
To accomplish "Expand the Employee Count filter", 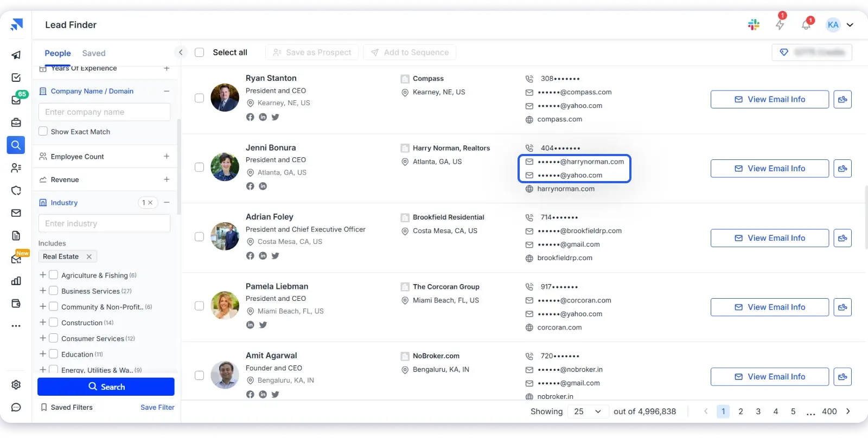I will coord(167,156).
